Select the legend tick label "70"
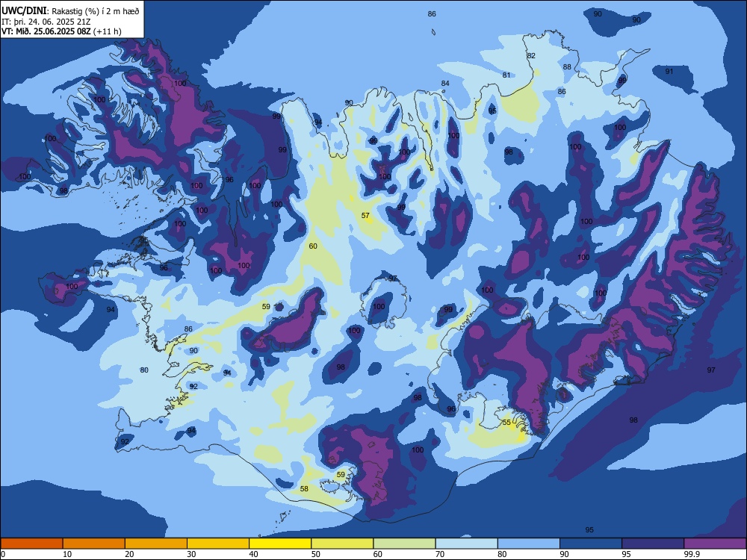Image resolution: width=747 pixels, height=560 pixels. coord(440,554)
